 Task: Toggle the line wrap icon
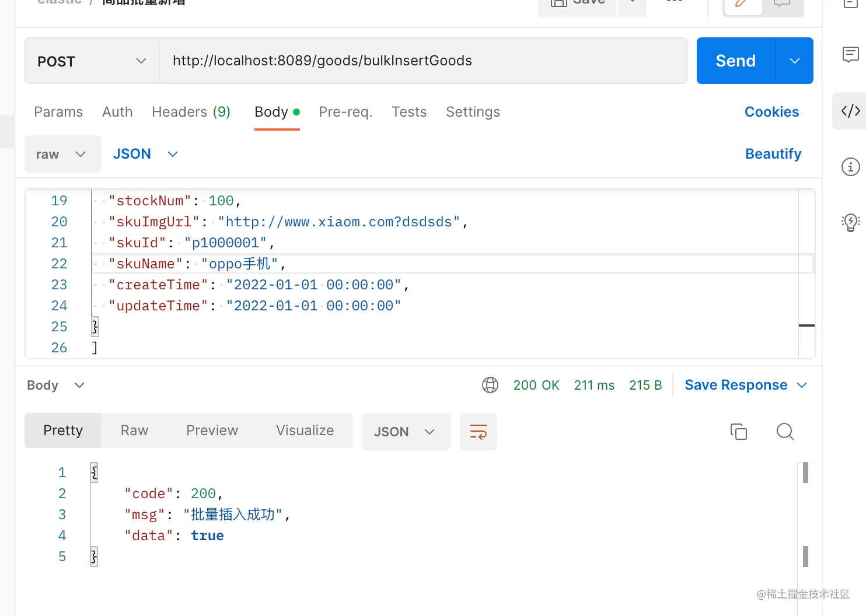[479, 432]
